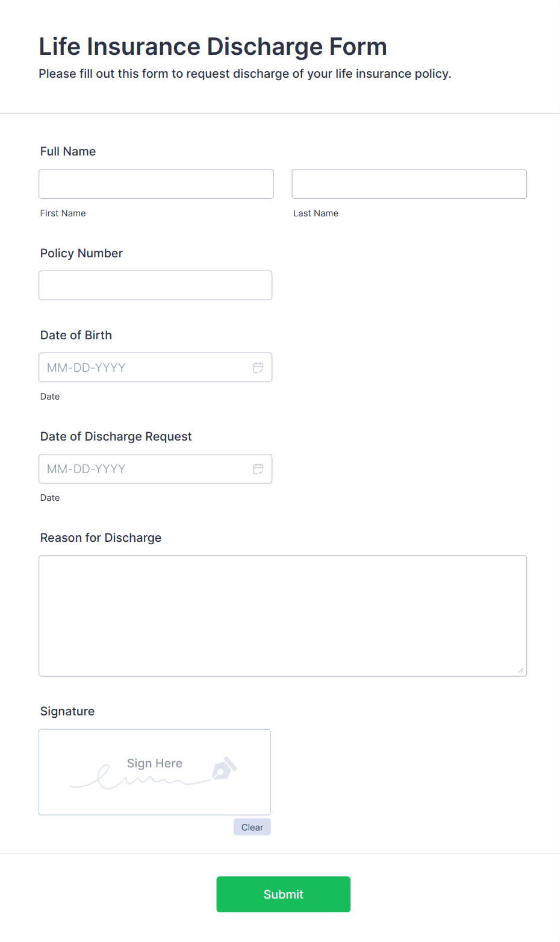Click the Last Name input field
This screenshot has width=560, height=942.
pos(409,184)
